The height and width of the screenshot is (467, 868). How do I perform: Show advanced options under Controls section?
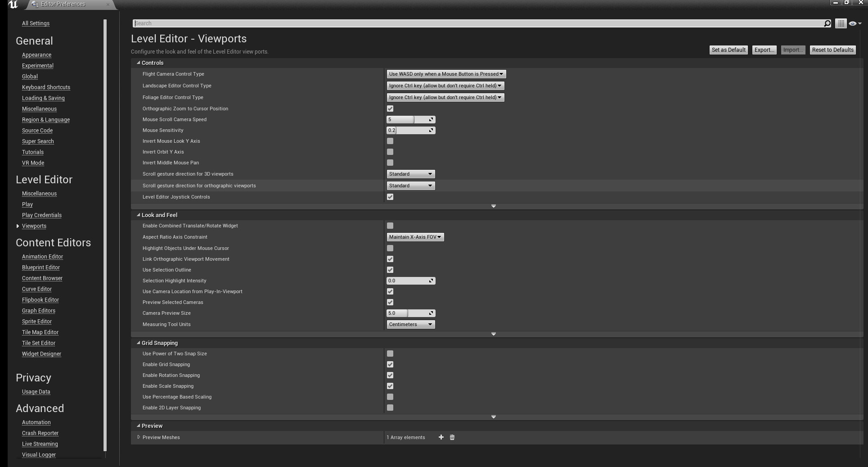click(x=494, y=206)
